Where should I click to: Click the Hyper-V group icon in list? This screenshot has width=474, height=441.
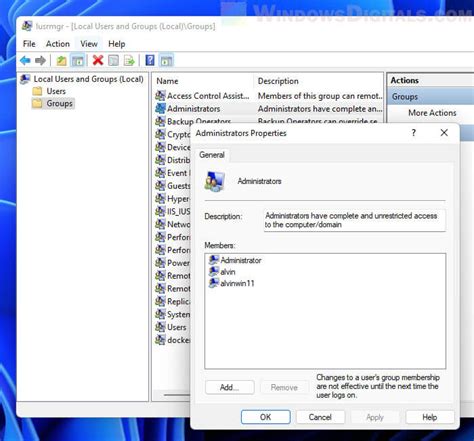pyautogui.click(x=160, y=199)
